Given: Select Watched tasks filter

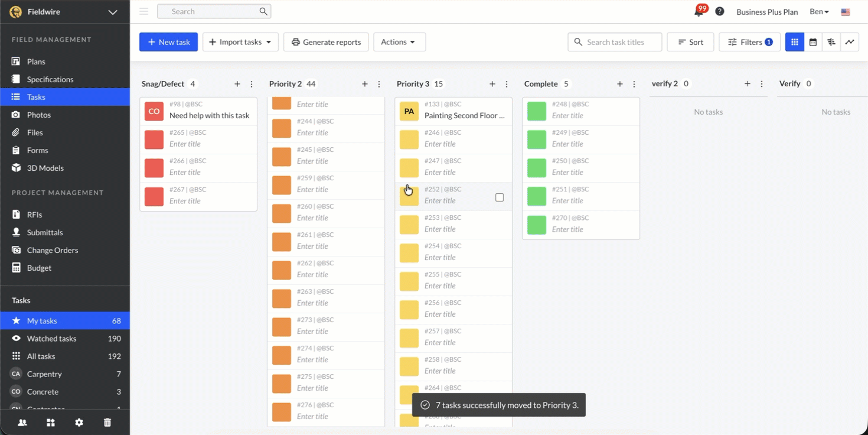Looking at the screenshot, I should (x=65, y=339).
